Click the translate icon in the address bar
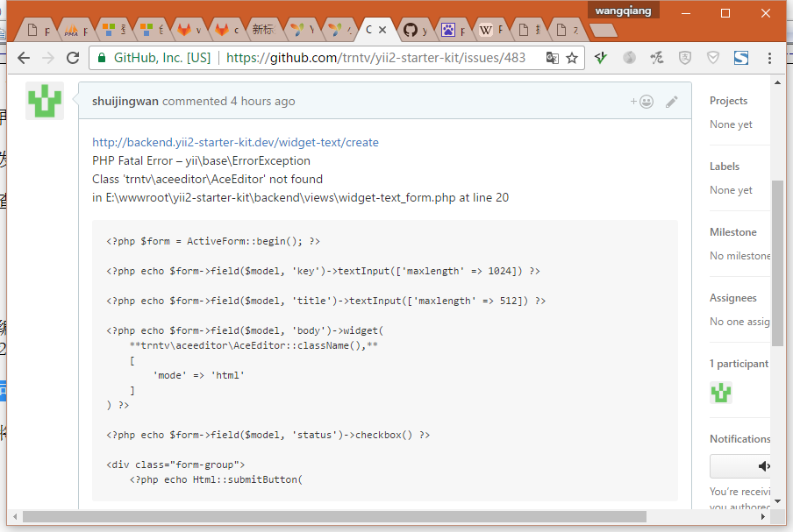 coord(552,58)
